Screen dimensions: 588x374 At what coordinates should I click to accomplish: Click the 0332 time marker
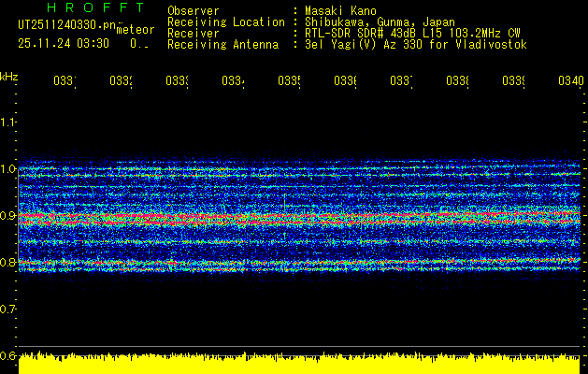click(122, 80)
